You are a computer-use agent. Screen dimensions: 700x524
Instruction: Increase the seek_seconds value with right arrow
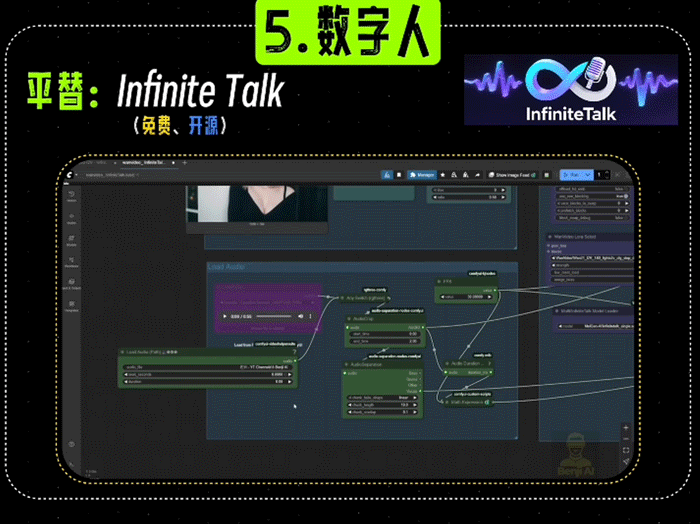[x=289, y=374]
